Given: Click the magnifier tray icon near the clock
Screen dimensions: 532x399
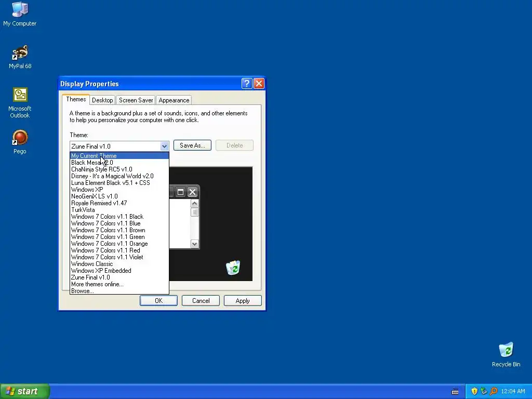Looking at the screenshot, I should point(494,391).
